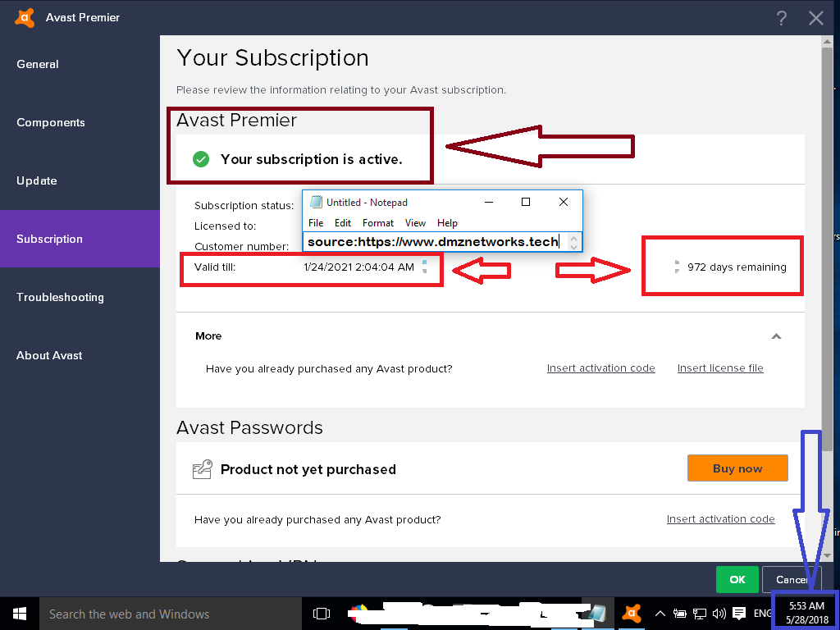
Task: Maximize the Notepad window
Action: pos(526,202)
